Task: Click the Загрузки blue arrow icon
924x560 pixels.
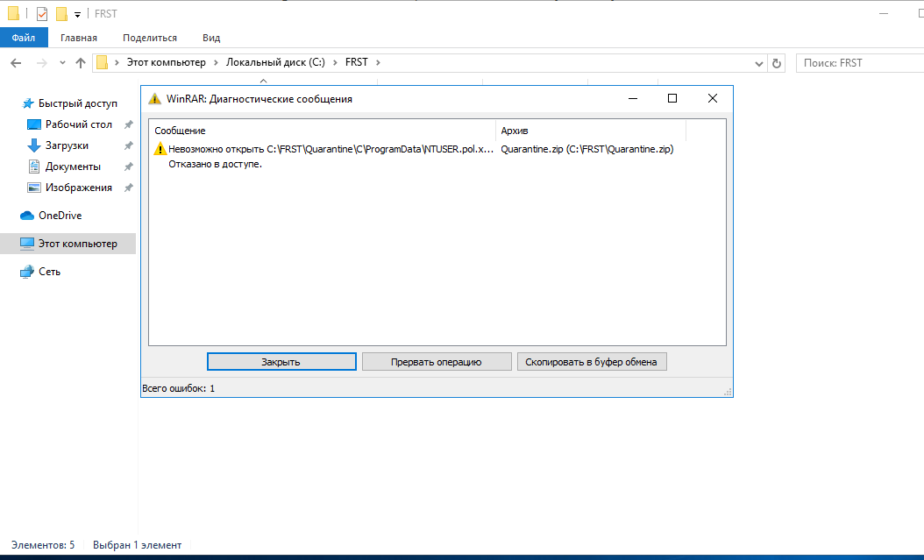Action: [x=34, y=145]
